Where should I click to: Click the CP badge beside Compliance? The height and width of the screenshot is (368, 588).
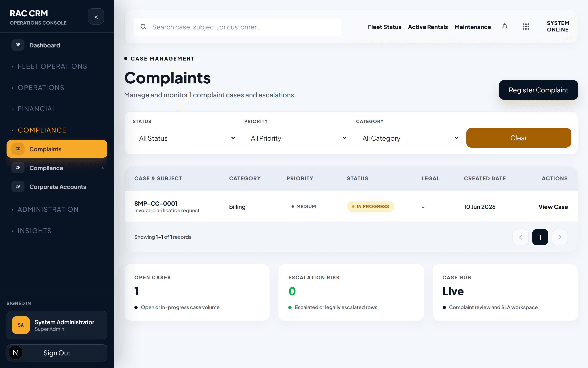pyautogui.click(x=18, y=168)
